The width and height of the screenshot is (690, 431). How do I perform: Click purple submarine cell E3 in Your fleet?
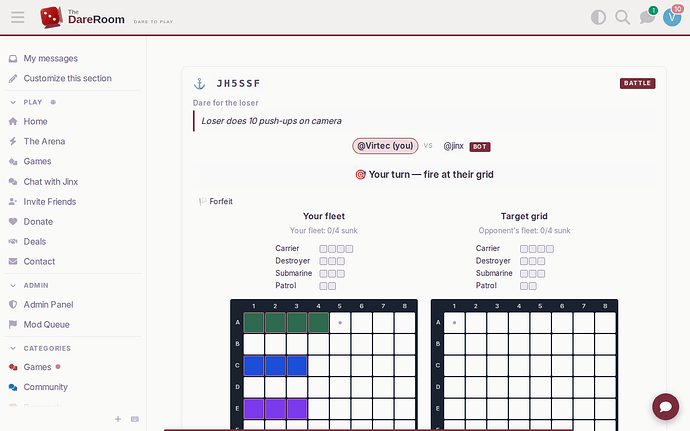point(297,409)
